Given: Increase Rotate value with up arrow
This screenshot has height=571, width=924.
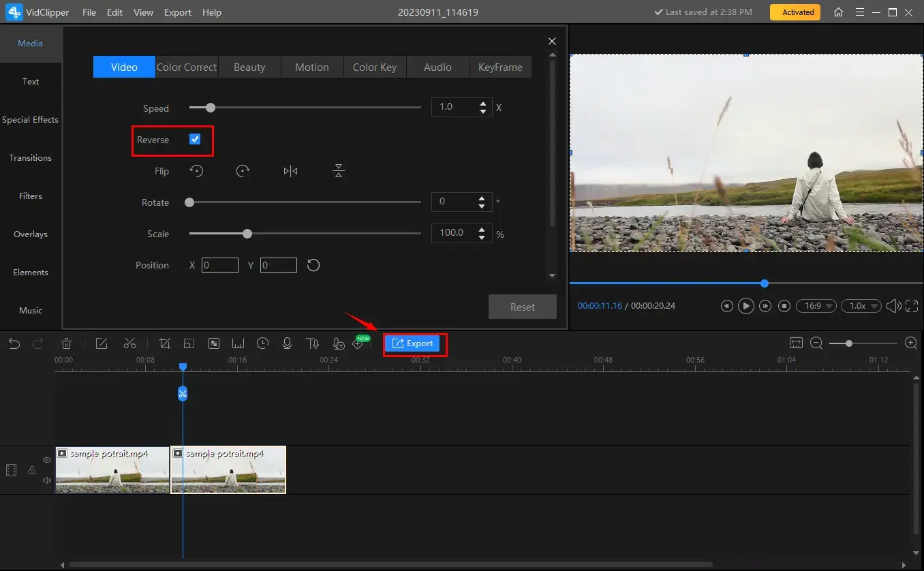Looking at the screenshot, I should 482,198.
